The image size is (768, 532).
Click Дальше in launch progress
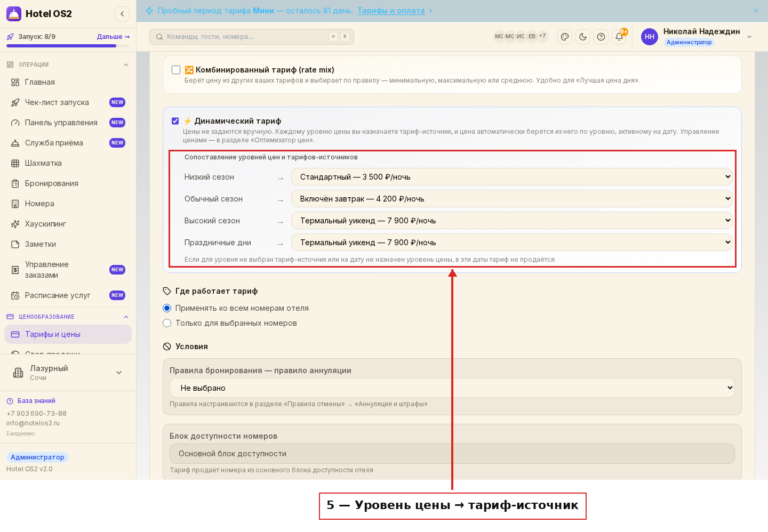coord(113,37)
